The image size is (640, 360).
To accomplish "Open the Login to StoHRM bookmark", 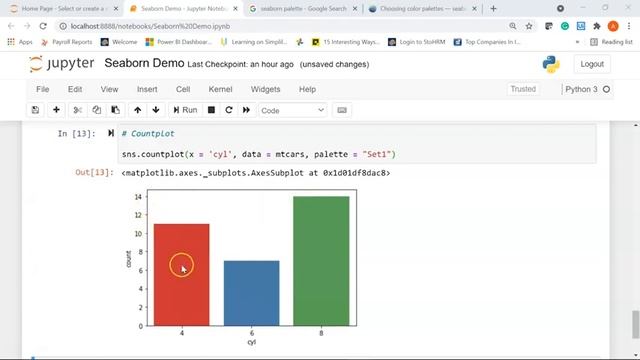I will pos(417,42).
